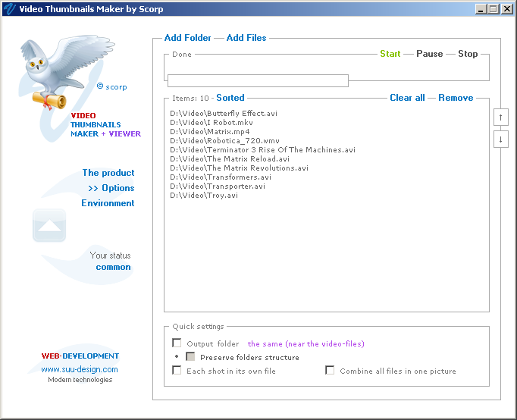
Task: Select D:\Video\Transformers.avi
Action: coord(221,177)
